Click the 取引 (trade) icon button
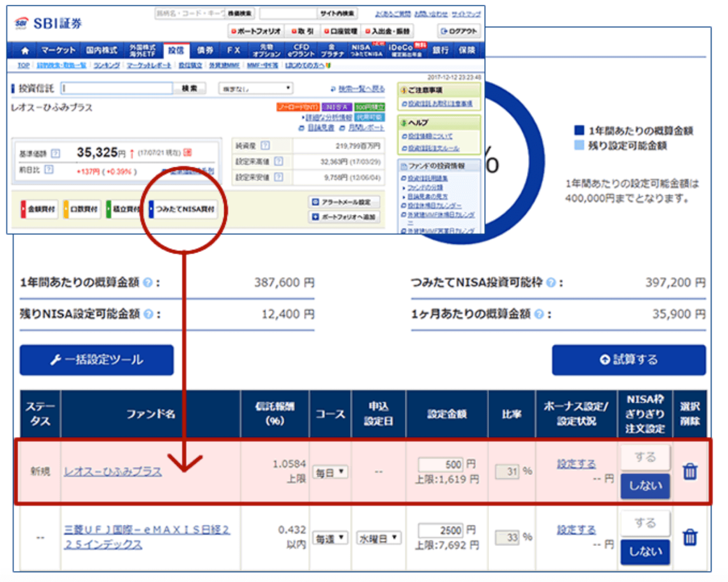 tap(303, 31)
